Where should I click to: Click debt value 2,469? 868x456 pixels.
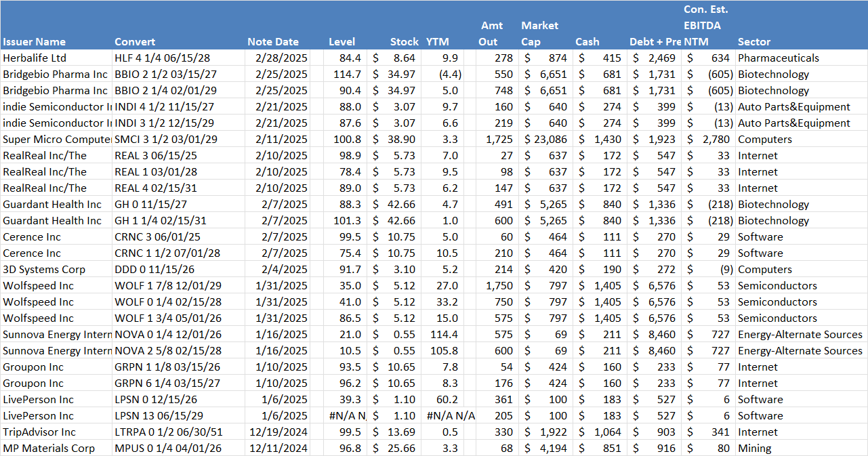tap(655, 58)
